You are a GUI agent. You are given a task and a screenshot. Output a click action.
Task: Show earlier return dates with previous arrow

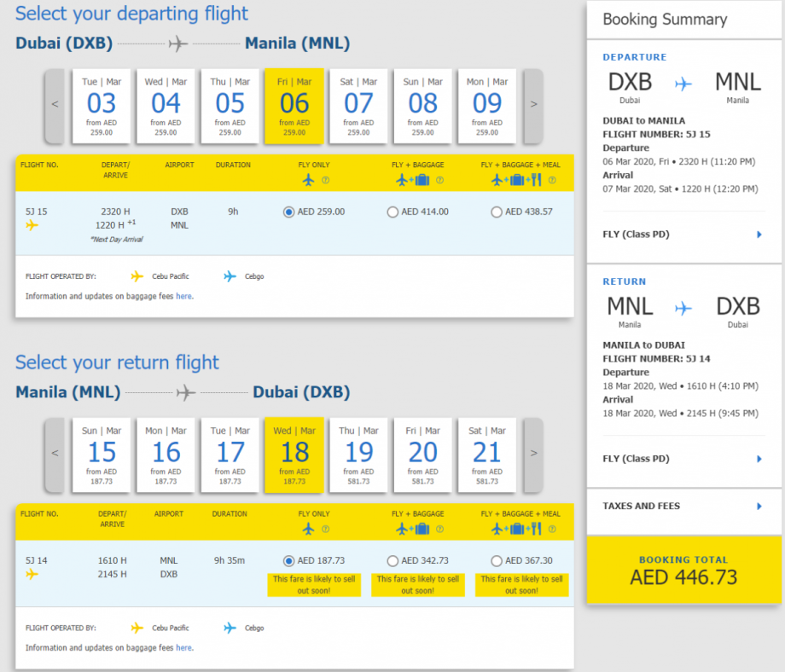pos(55,454)
